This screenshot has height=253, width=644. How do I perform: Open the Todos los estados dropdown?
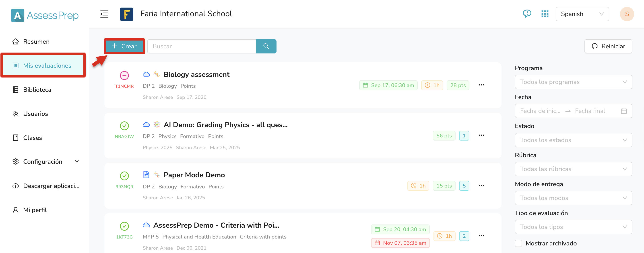[x=573, y=140]
